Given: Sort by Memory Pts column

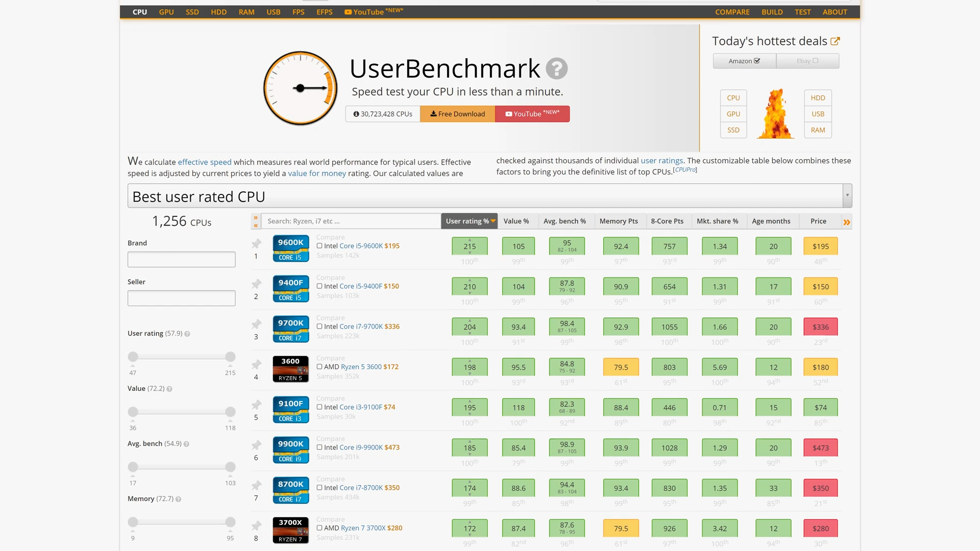Looking at the screenshot, I should [619, 221].
